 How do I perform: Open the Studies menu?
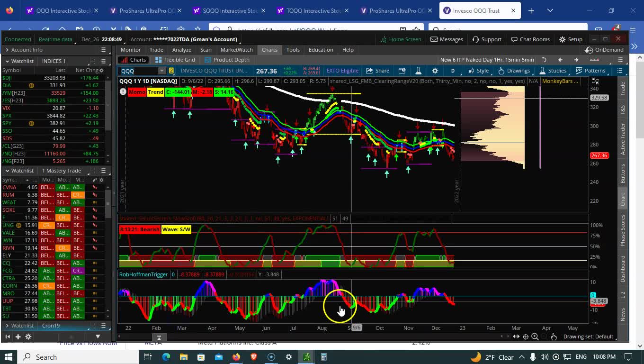coord(552,71)
